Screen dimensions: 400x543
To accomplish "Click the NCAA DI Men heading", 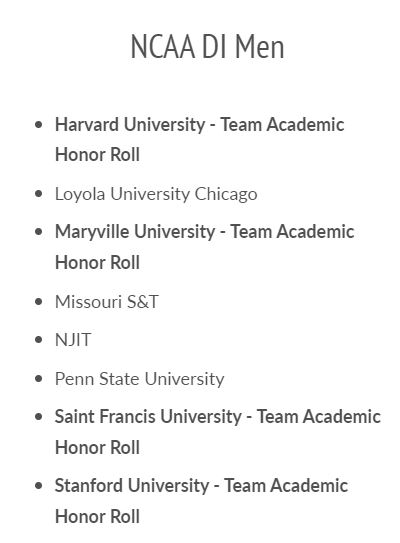I will [x=207, y=46].
